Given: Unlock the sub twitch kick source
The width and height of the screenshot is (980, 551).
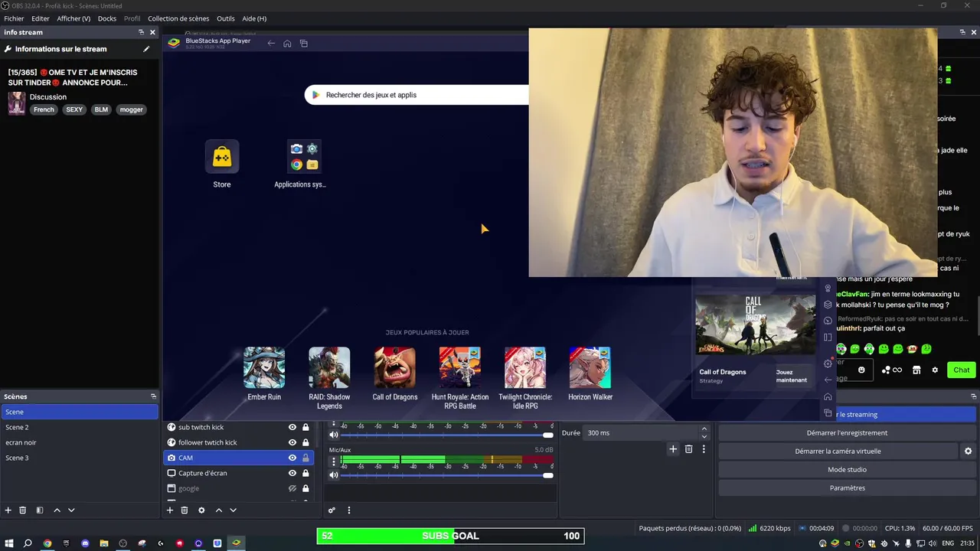Looking at the screenshot, I should pyautogui.click(x=305, y=427).
